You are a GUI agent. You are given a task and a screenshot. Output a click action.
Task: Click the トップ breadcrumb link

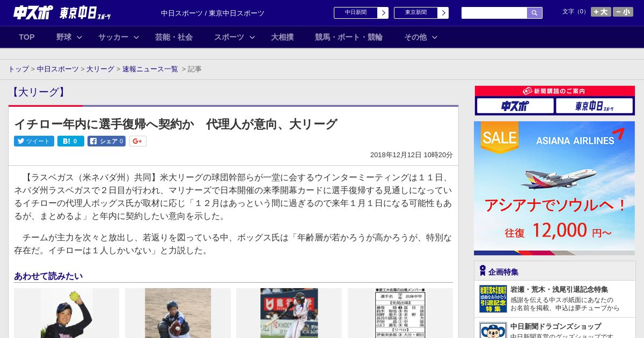(x=18, y=69)
